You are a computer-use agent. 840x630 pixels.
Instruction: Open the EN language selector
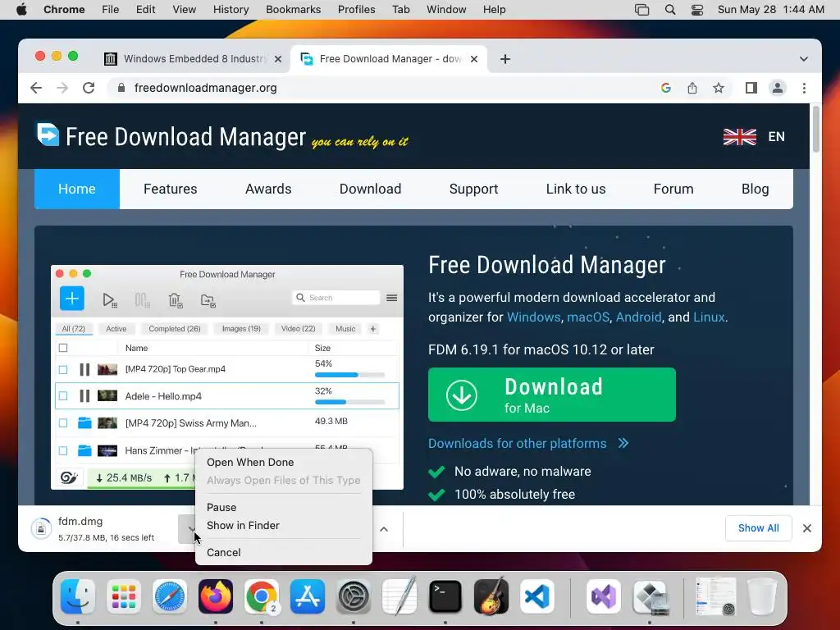click(x=776, y=137)
